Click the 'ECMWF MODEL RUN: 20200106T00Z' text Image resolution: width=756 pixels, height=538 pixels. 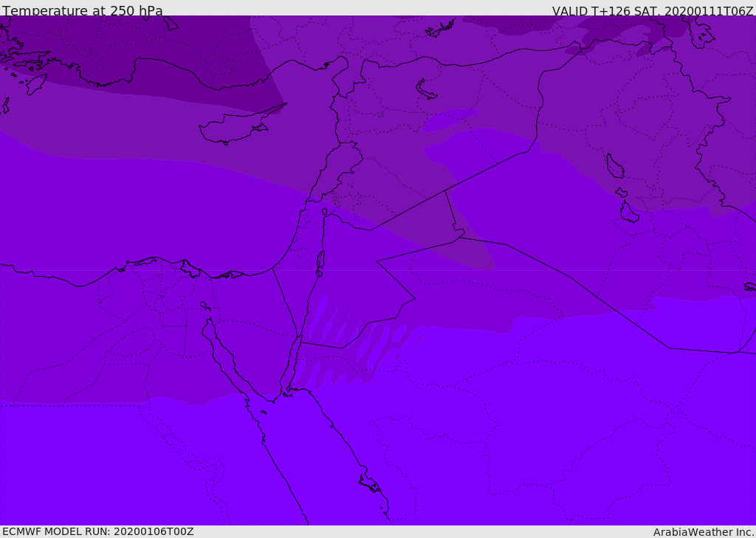pyautogui.click(x=98, y=531)
